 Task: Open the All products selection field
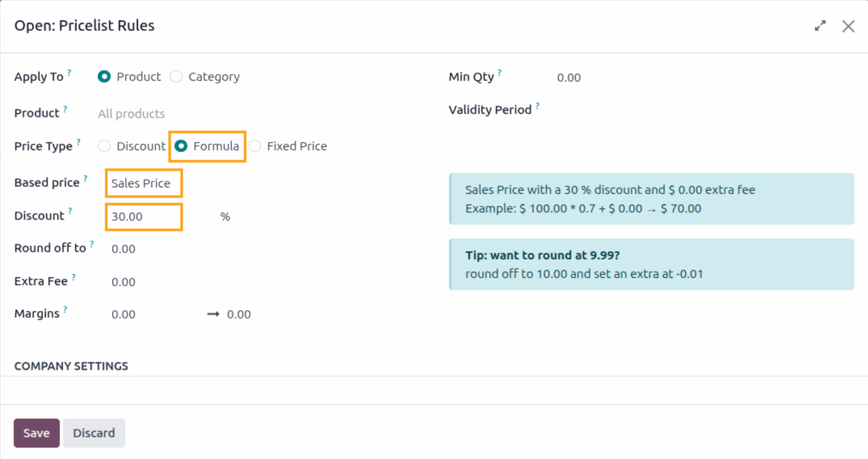(x=131, y=114)
